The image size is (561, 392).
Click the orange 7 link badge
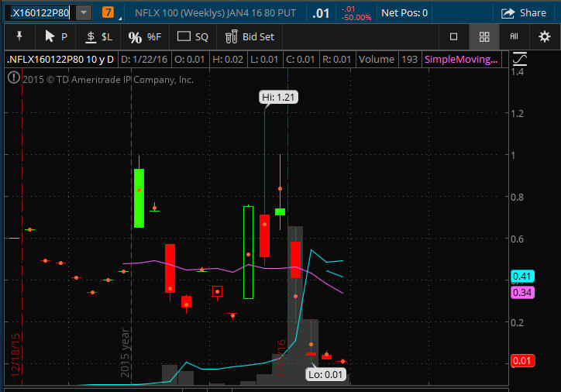[x=108, y=12]
